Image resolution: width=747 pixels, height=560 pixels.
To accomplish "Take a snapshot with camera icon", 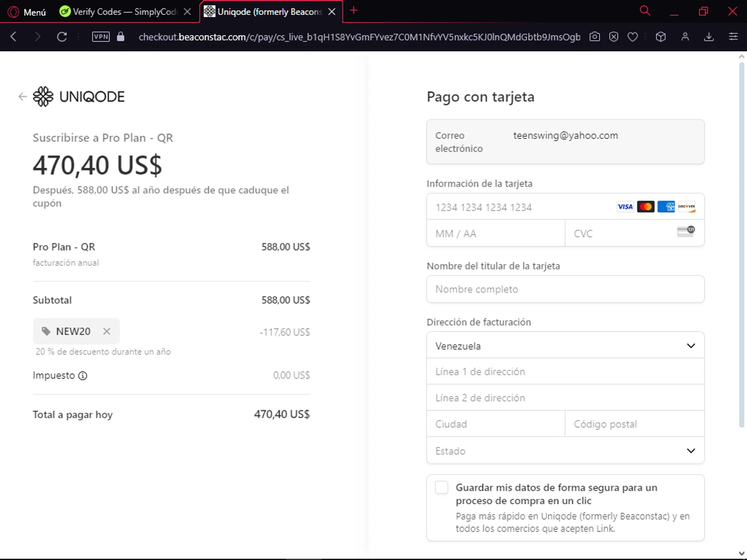I will 595,36.
